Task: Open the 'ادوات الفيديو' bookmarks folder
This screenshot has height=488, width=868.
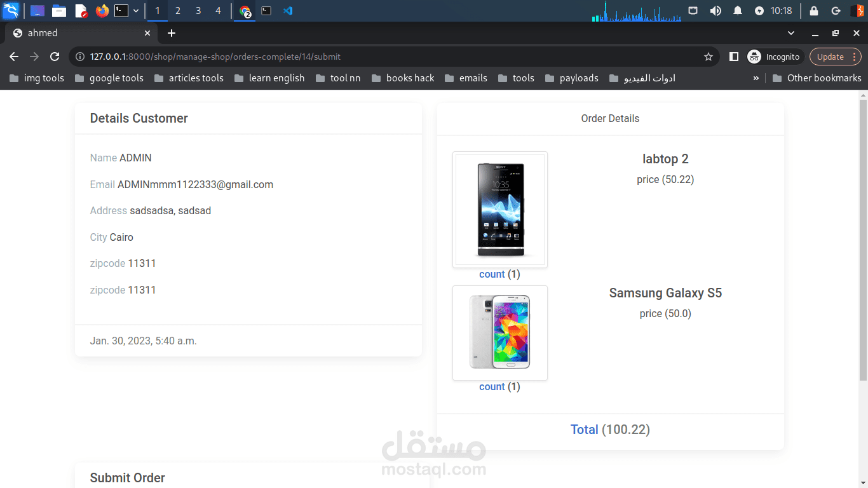Action: point(642,78)
